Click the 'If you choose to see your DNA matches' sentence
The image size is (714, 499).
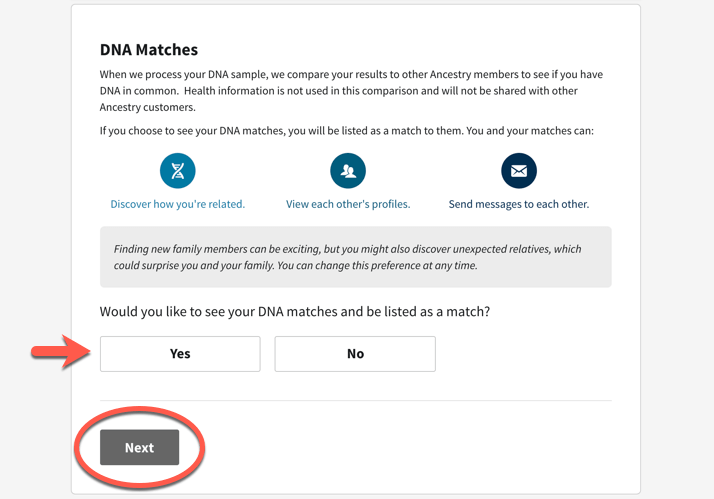pyautogui.click(x=347, y=131)
